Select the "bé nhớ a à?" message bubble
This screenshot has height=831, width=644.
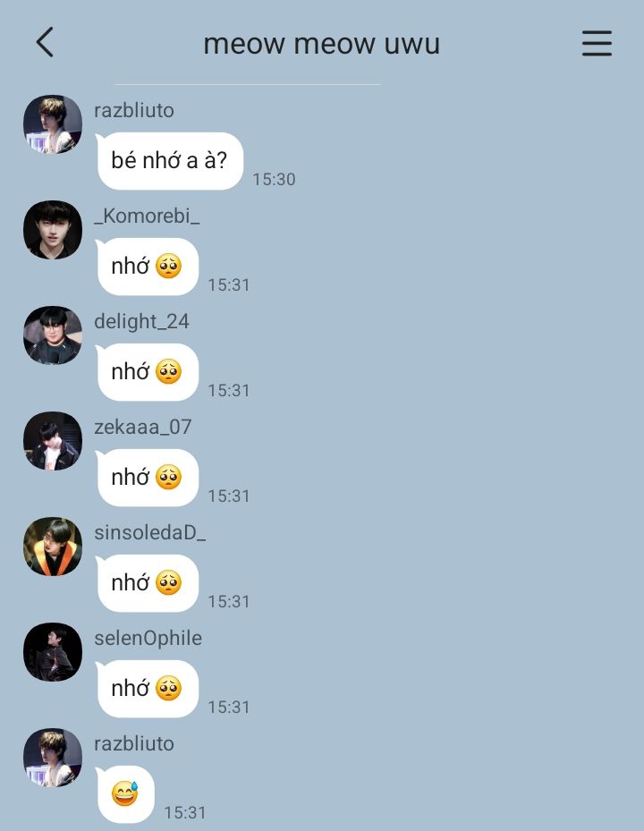pyautogui.click(x=170, y=161)
